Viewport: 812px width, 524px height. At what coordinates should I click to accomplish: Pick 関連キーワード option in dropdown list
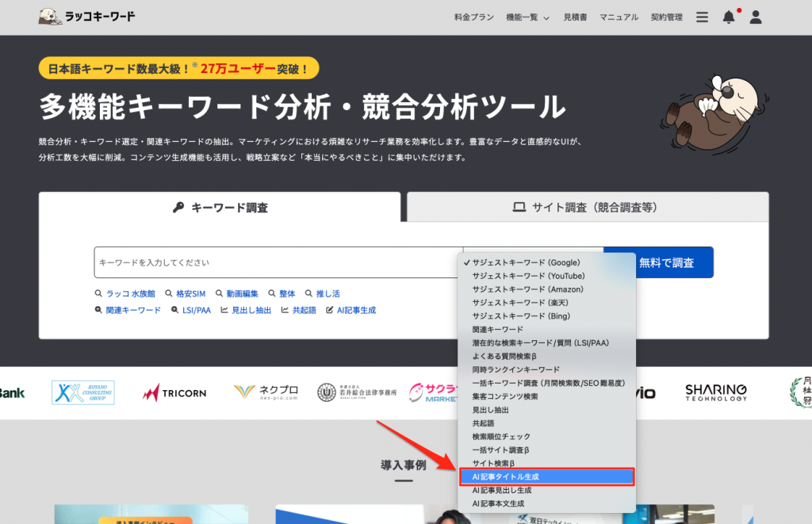[x=497, y=329]
